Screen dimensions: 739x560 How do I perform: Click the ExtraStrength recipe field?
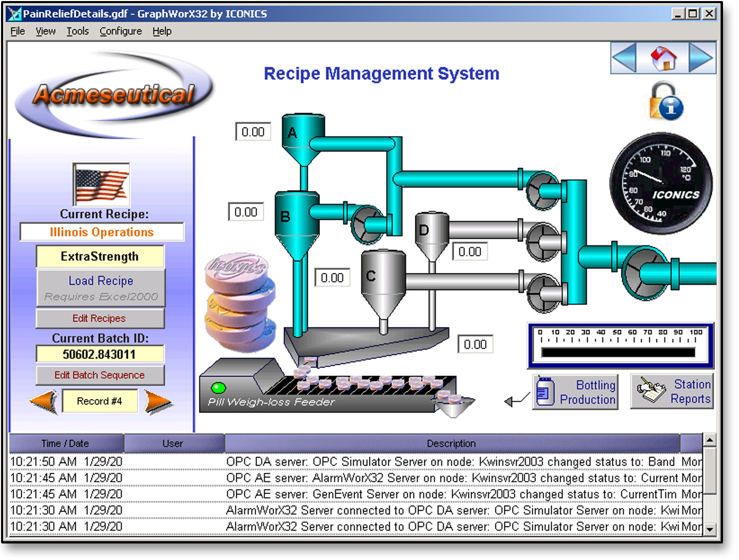click(100, 257)
